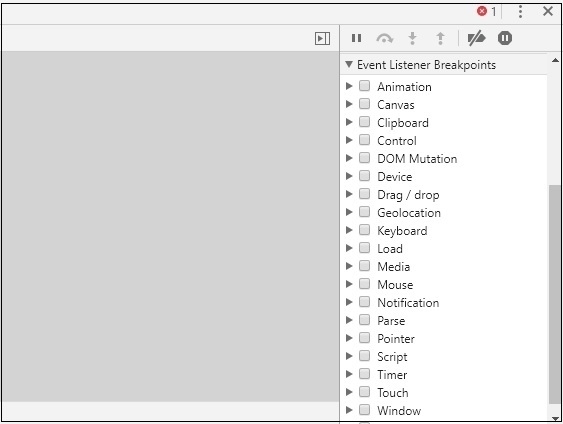The width and height of the screenshot is (563, 424).
Task: Click the Step out of function arrow
Action: [440, 38]
